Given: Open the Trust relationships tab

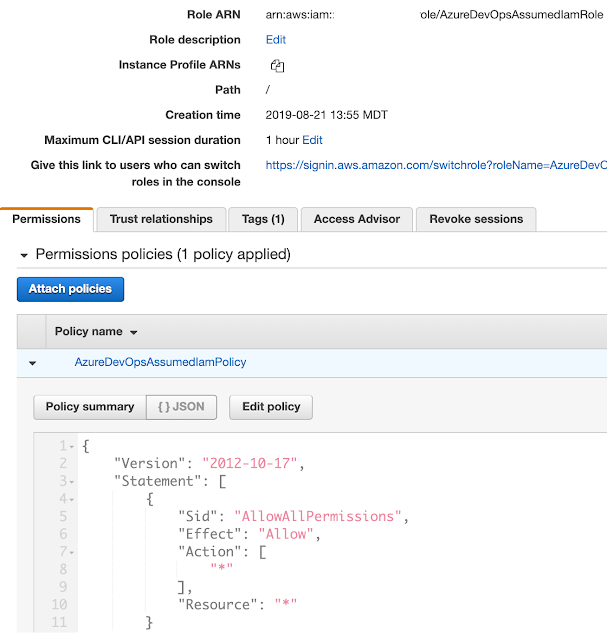Looking at the screenshot, I should (161, 219).
